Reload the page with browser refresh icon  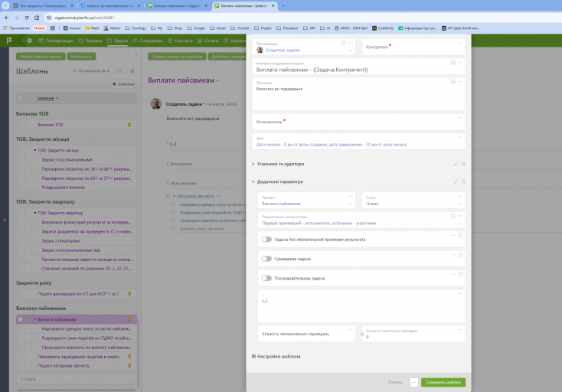(27, 18)
